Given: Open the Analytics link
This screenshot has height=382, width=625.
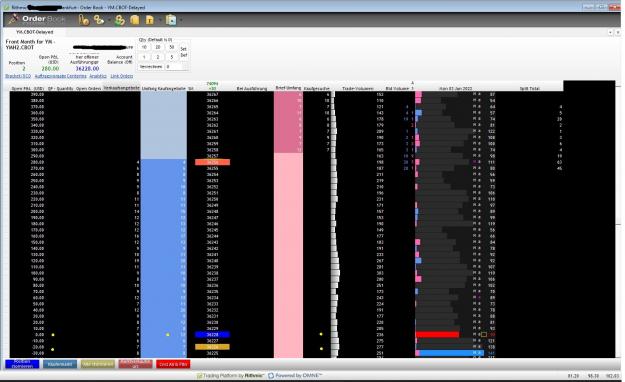Looking at the screenshot, I should pos(98,76).
